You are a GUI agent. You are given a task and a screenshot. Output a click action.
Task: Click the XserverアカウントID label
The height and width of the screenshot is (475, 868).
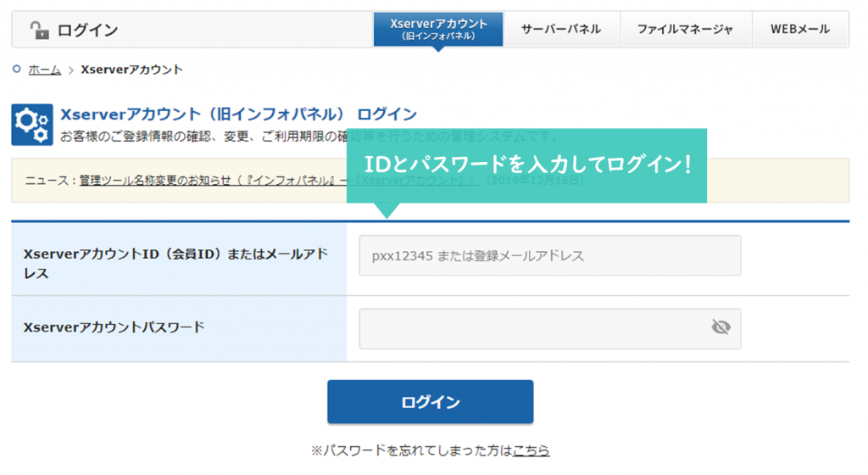click(175, 264)
